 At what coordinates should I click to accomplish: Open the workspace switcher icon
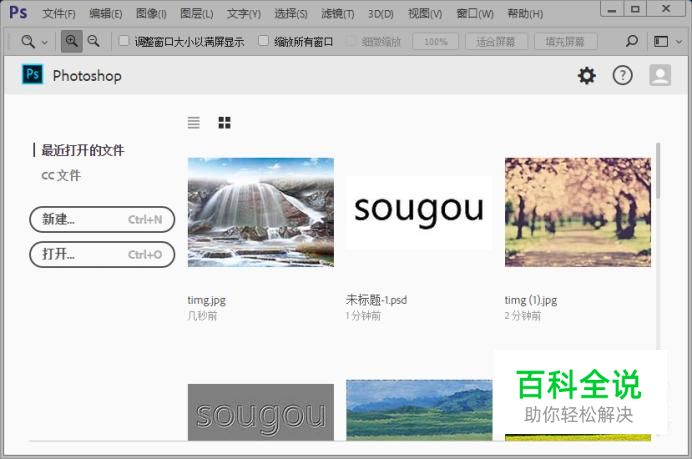(x=661, y=41)
